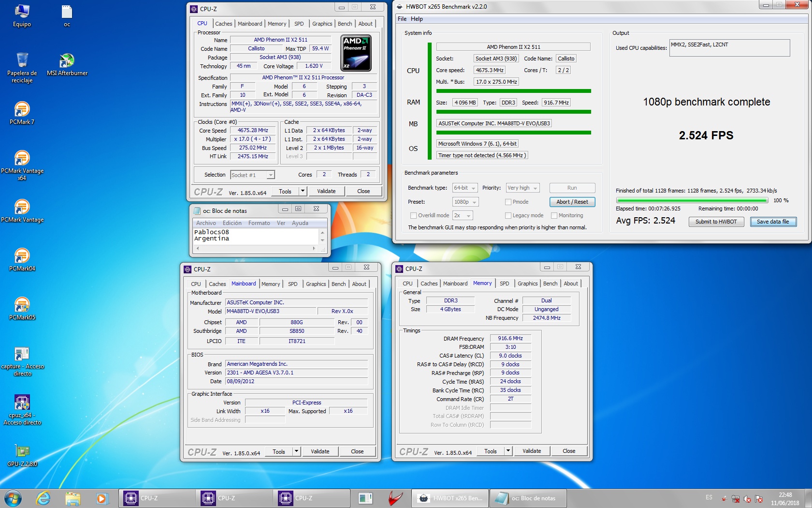Click the monitor app taskbar icon
The image size is (812, 508).
tap(365, 498)
